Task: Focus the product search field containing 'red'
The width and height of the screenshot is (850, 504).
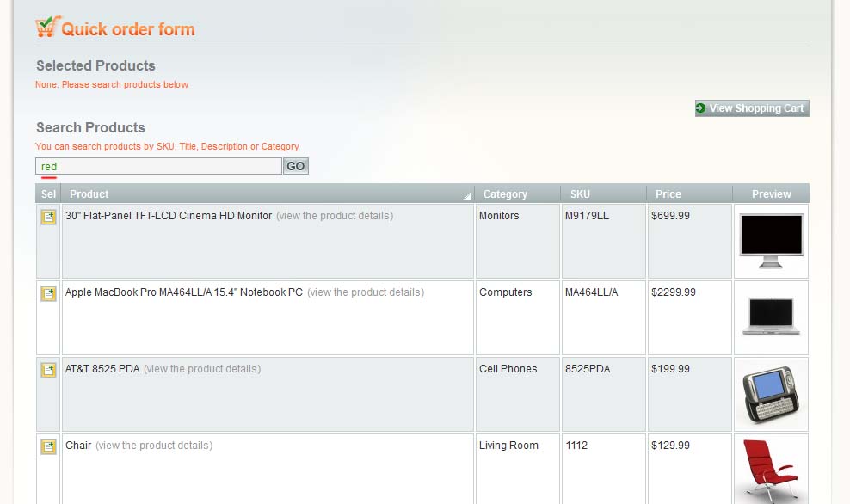Action: (159, 166)
